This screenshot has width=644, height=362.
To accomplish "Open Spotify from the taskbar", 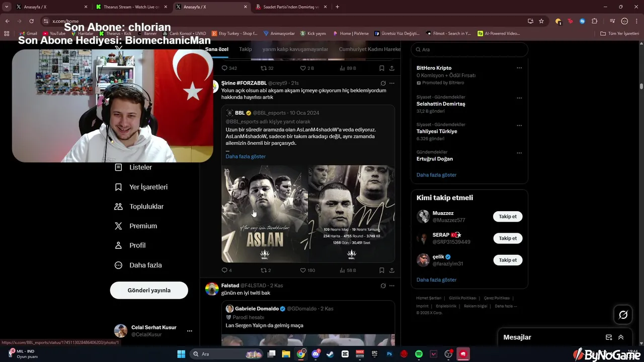I will [419, 354].
